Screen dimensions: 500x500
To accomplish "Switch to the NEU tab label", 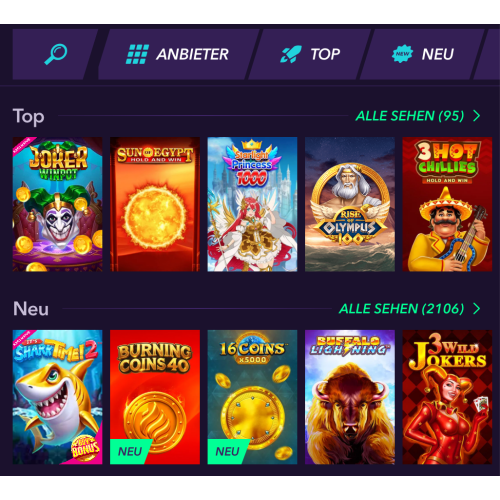I will click(x=438, y=54).
